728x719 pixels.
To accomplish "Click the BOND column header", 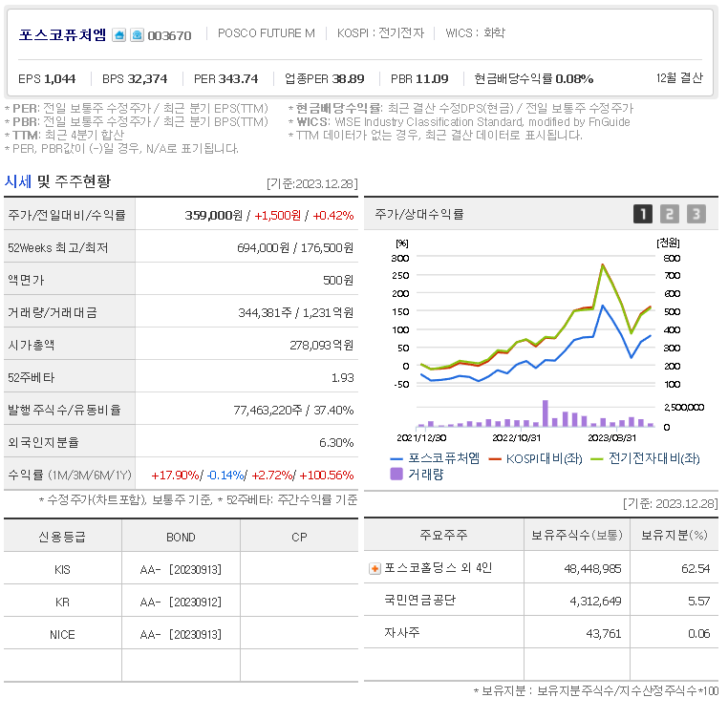I will coord(181,537).
